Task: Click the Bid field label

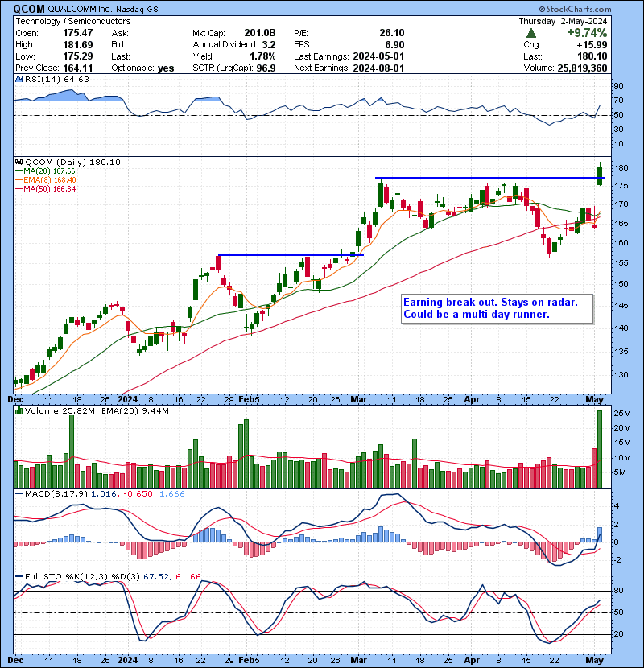Action: coord(119,44)
